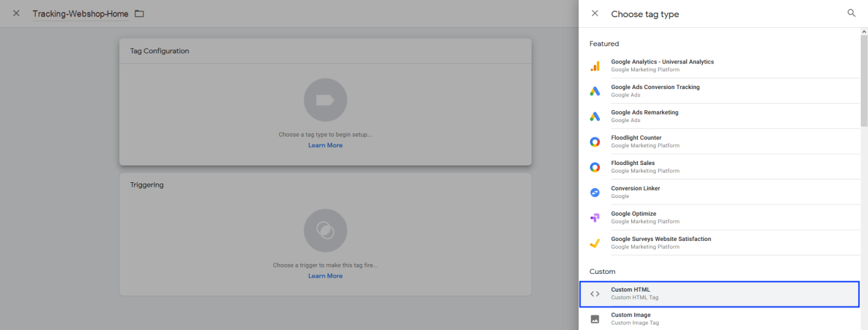Click the Google Optimize icon
868x330 pixels.
coord(595,218)
